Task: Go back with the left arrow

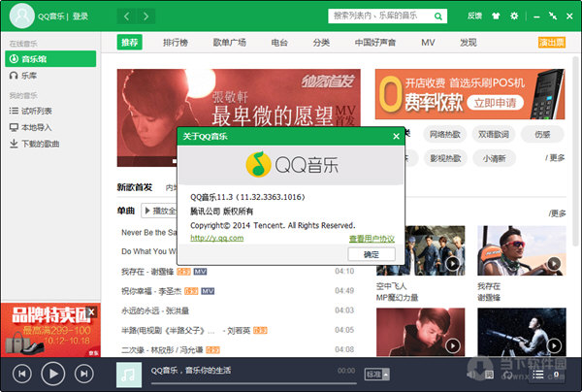Action: [126, 16]
